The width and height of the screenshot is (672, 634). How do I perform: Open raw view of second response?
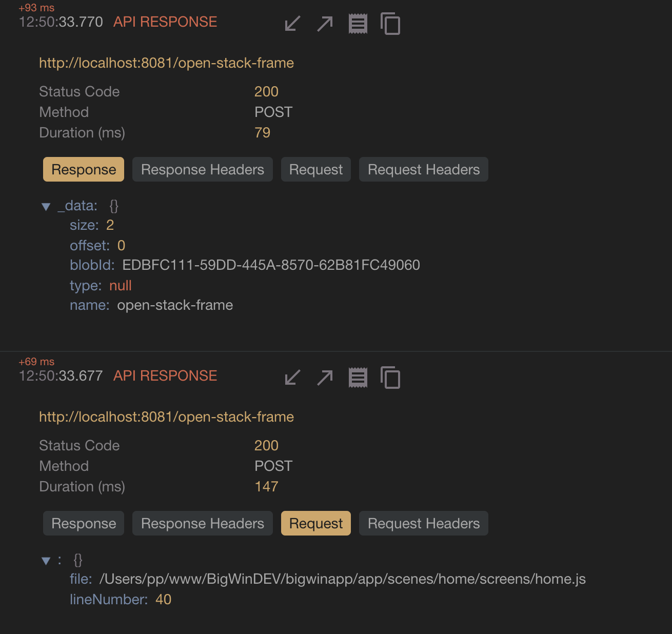[358, 378]
